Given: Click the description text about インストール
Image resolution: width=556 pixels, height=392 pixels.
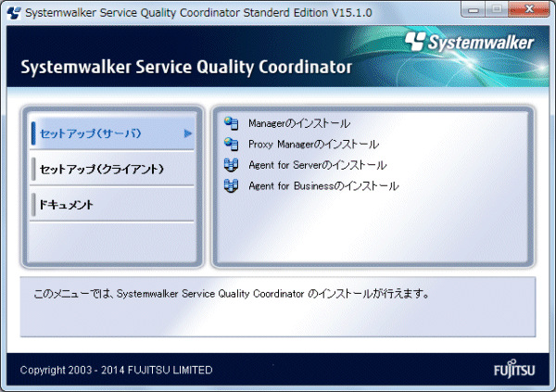Looking at the screenshot, I should tap(232, 294).
